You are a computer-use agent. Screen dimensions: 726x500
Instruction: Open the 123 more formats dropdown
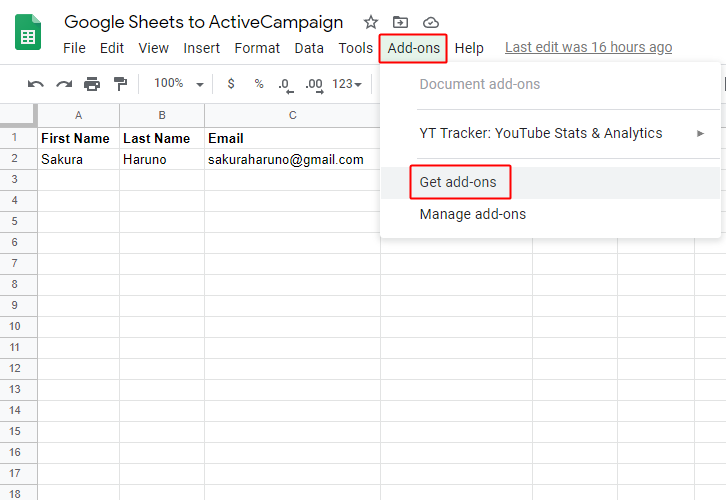pos(347,84)
